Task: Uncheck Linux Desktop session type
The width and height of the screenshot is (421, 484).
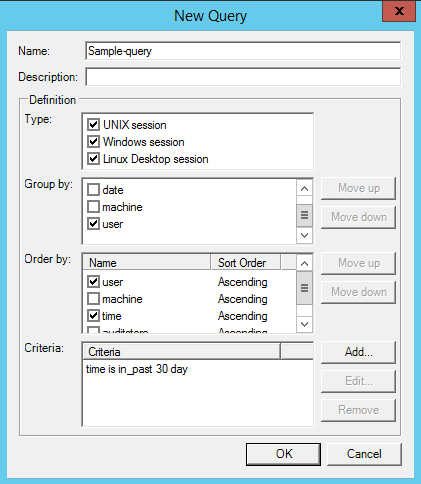Action: 93,159
